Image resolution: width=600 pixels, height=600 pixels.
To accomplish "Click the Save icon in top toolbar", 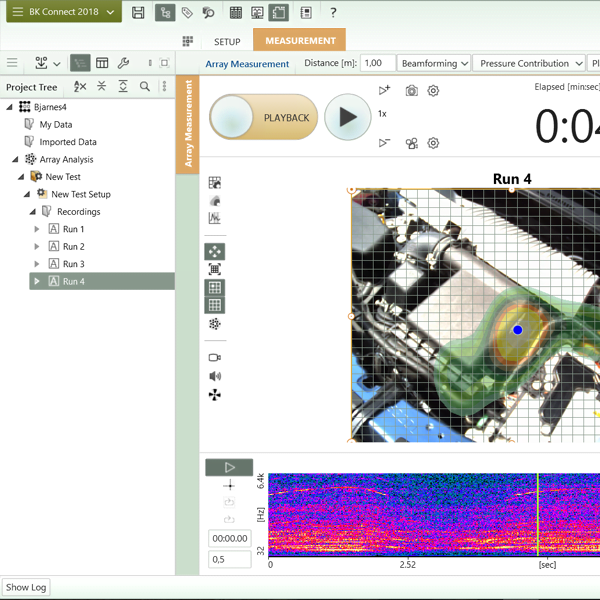I will point(138,13).
